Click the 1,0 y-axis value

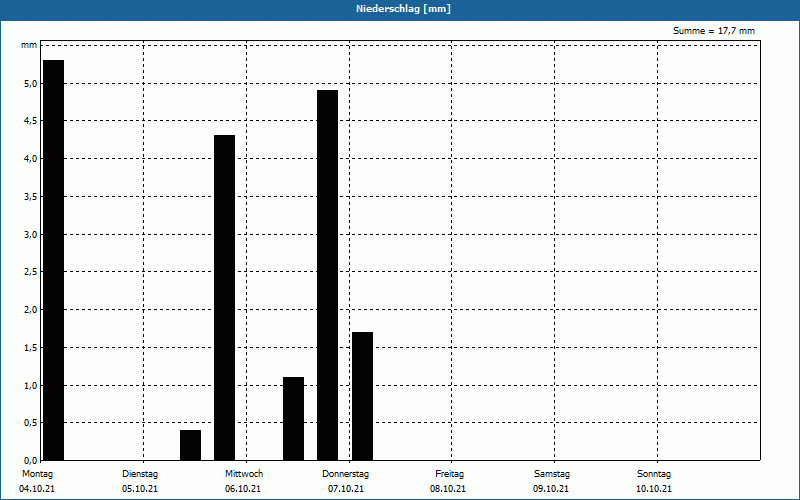(31, 385)
